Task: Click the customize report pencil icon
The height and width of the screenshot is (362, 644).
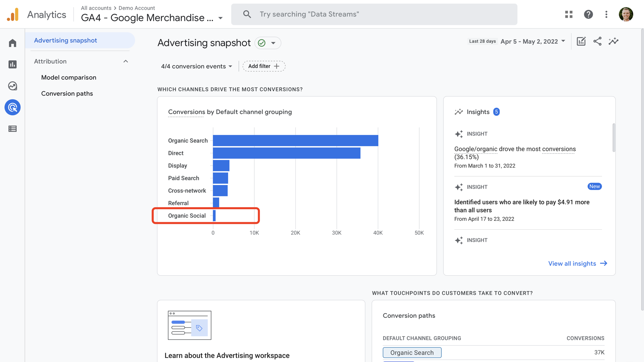Action: (x=581, y=41)
